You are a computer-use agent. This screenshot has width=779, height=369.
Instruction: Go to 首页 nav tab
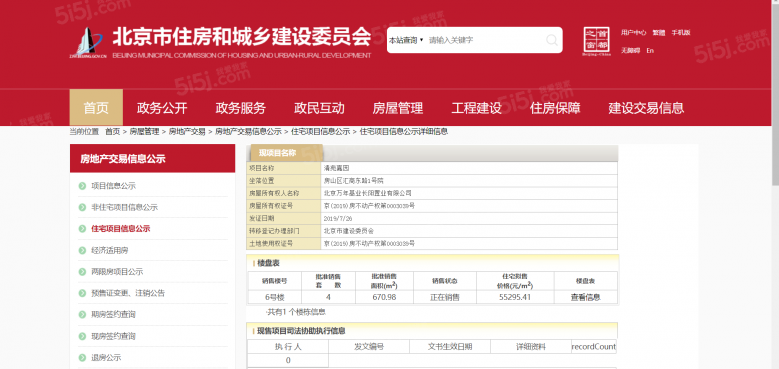tap(96, 108)
